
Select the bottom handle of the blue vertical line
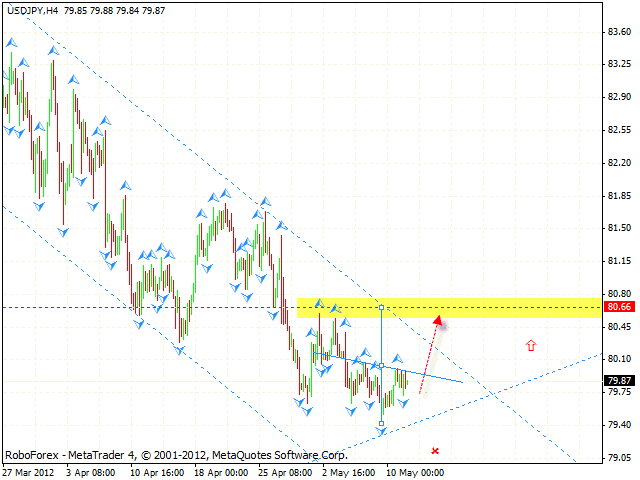(x=382, y=423)
